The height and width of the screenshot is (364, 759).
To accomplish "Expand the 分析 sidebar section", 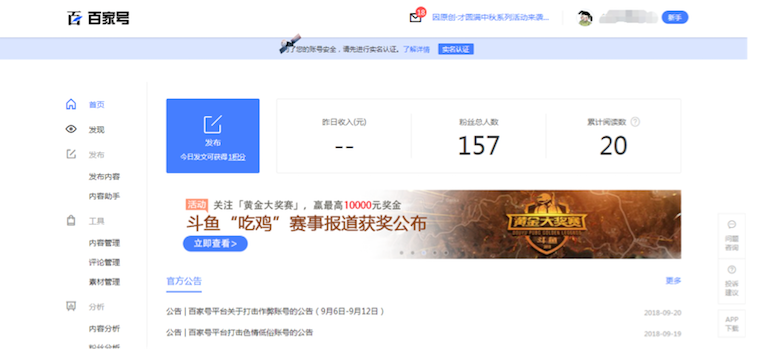I will pos(96,307).
